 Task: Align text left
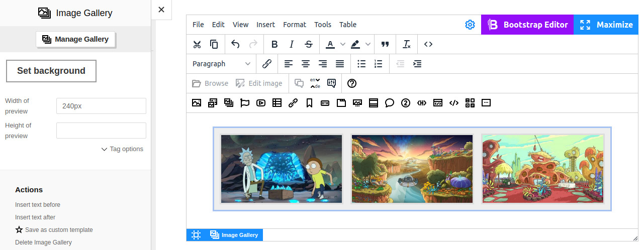[x=289, y=64]
